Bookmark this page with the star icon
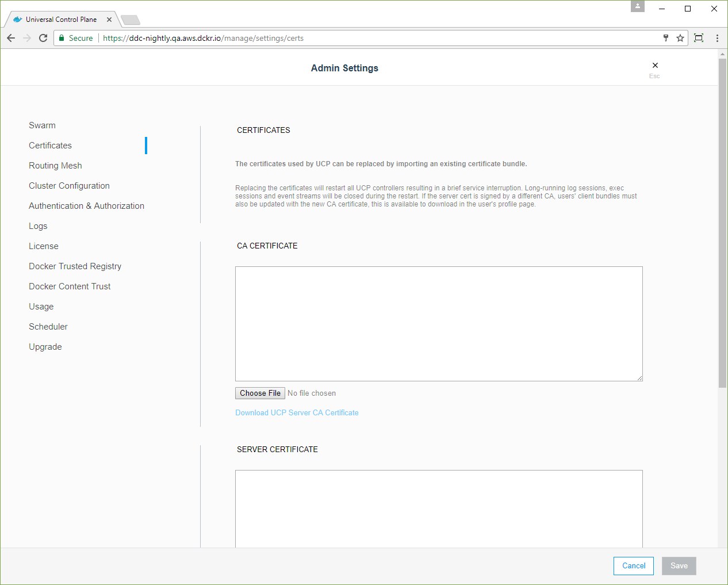This screenshot has height=585, width=728. pos(680,38)
